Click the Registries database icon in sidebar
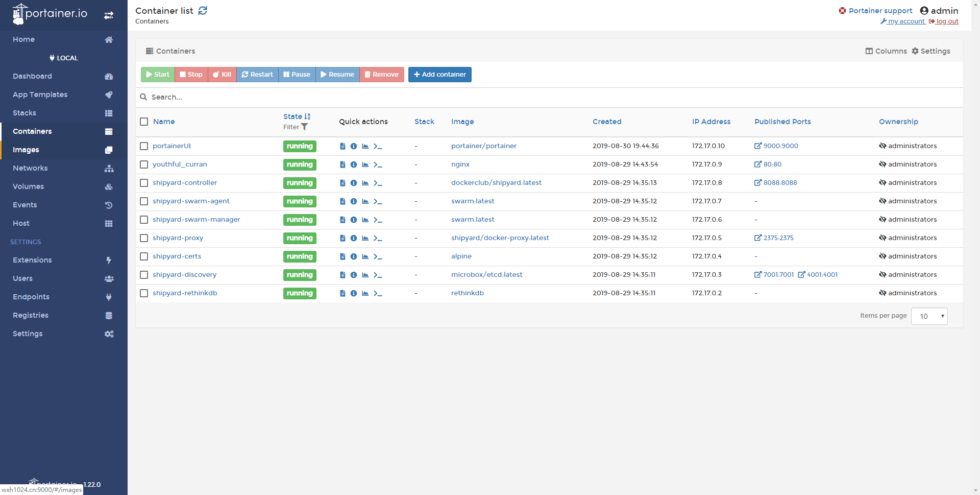Screen dimensions: 980x495 (x=109, y=316)
